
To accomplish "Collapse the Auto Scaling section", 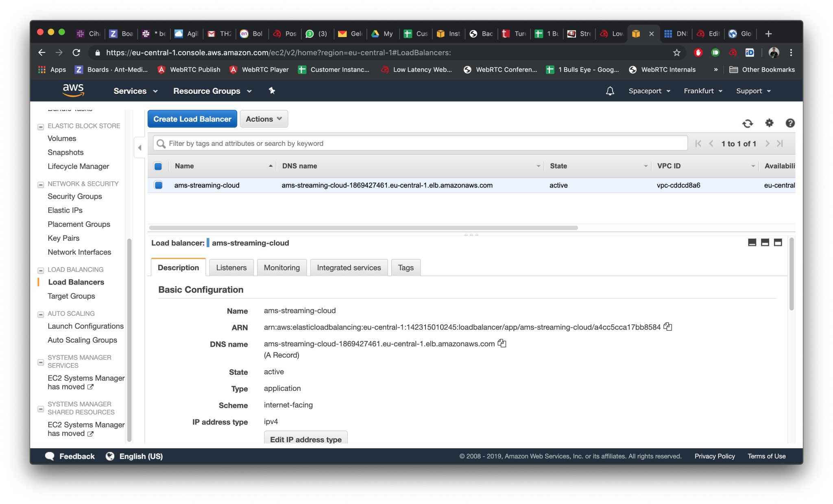I will coord(41,314).
